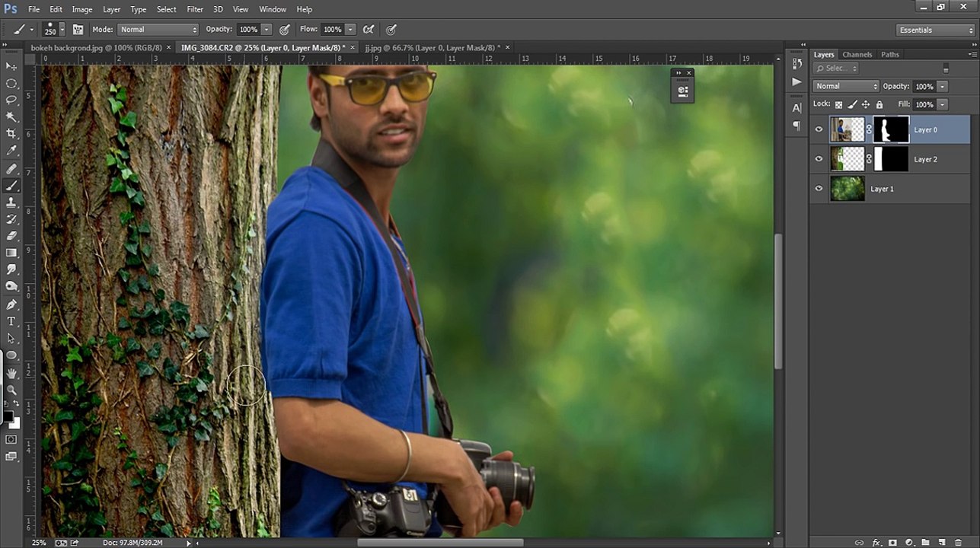
Task: Open the Layers panel menu
Action: 972,55
